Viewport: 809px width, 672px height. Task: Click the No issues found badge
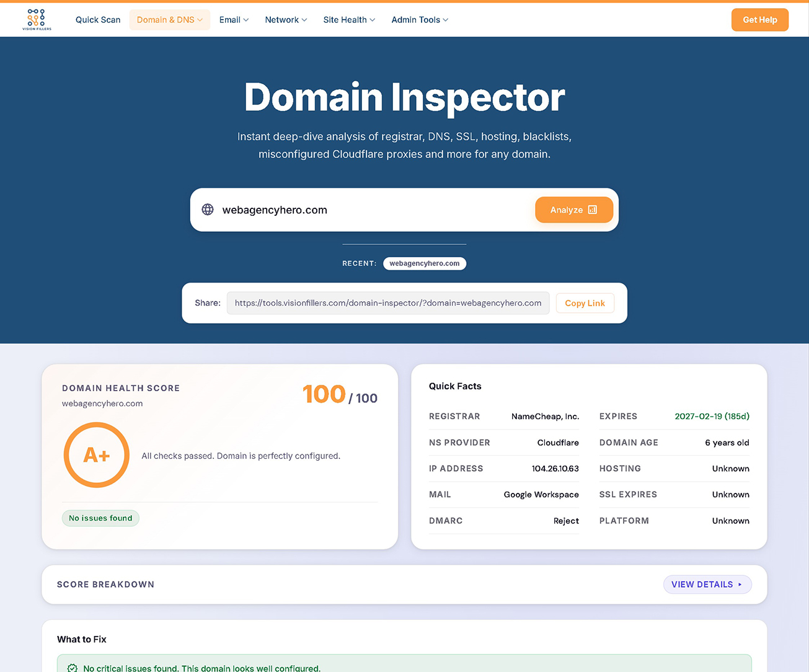point(100,518)
